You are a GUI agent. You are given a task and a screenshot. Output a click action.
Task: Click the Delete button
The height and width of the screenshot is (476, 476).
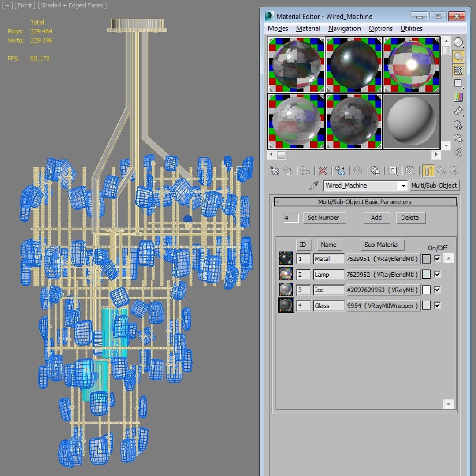(x=410, y=218)
